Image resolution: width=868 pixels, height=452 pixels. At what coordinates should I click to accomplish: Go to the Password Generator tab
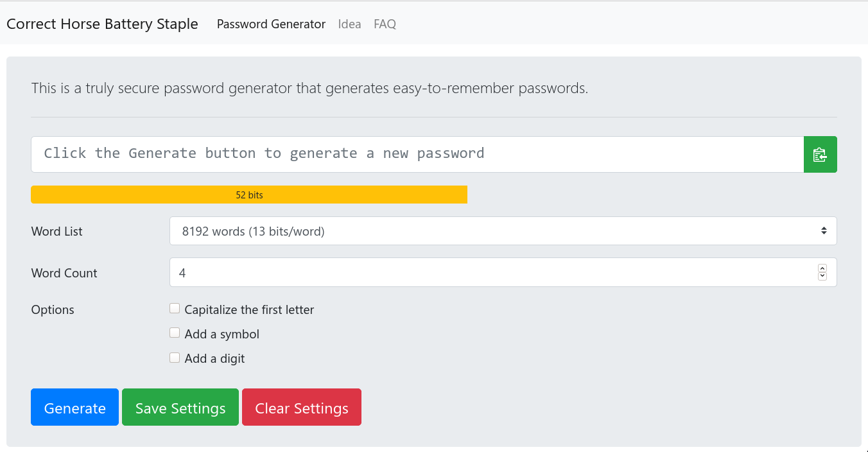point(271,24)
